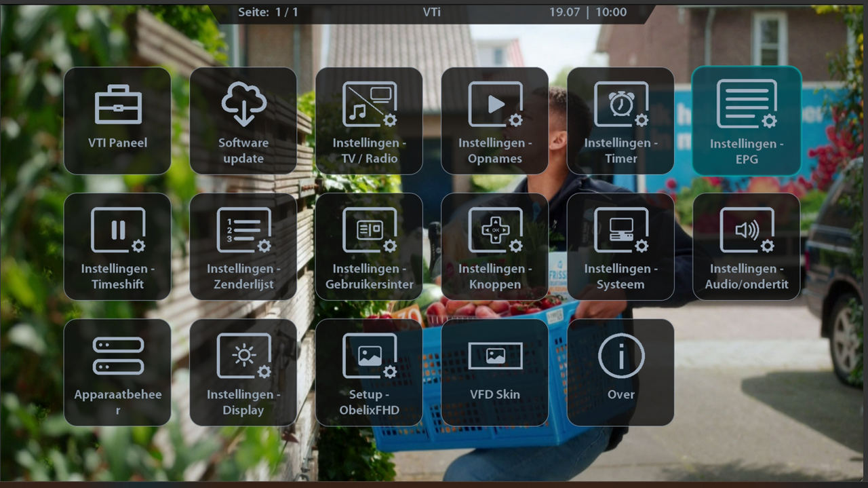Viewport: 868px width, 488px height.
Task: Select the Instellingen - Knoppen tile
Action: point(494,246)
